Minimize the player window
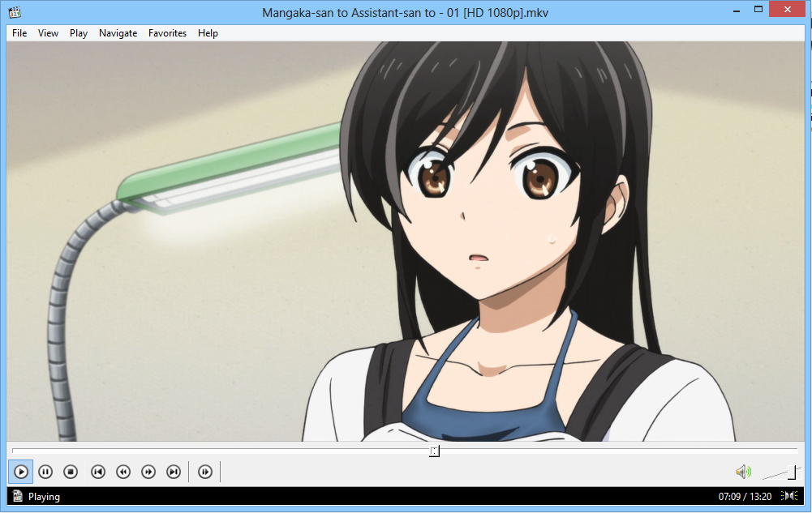Screen dimensions: 812x513 [736, 11]
